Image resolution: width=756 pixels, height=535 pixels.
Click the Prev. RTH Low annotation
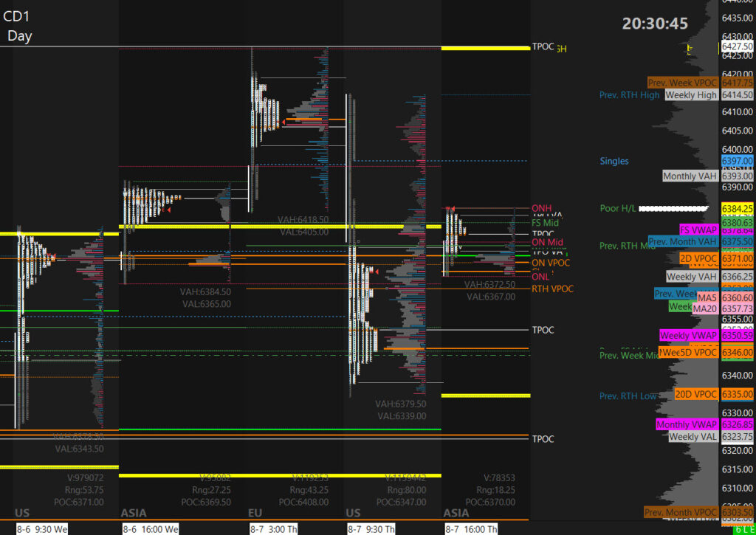pyautogui.click(x=628, y=396)
